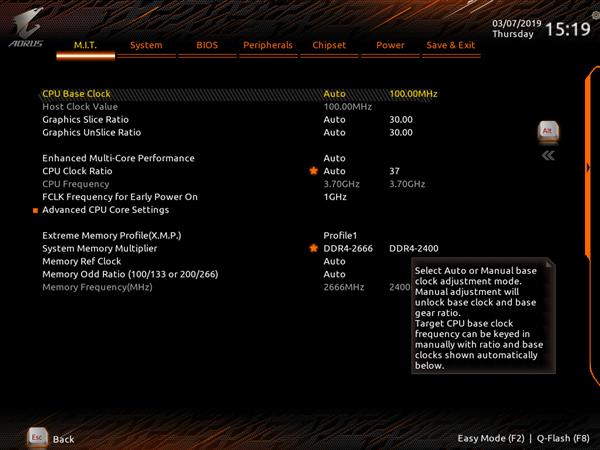Click the Graphics UnSlice Ratio 30.00 value

tap(401, 132)
